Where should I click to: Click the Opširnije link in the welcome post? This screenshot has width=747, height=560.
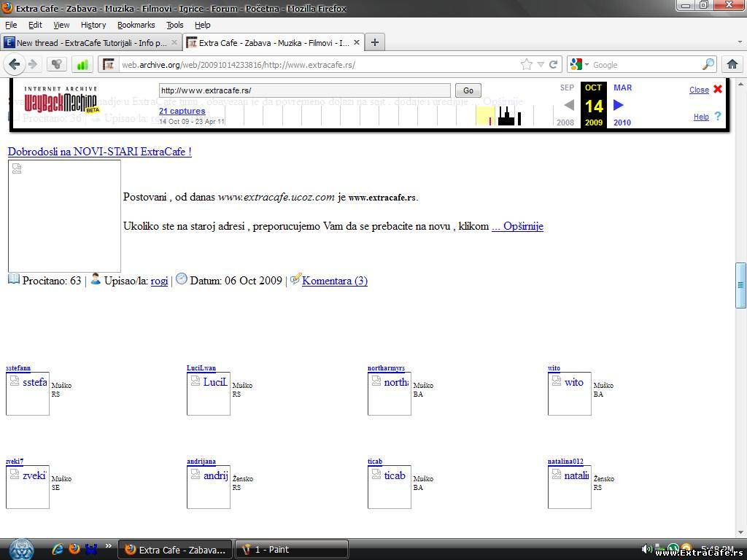pos(517,226)
